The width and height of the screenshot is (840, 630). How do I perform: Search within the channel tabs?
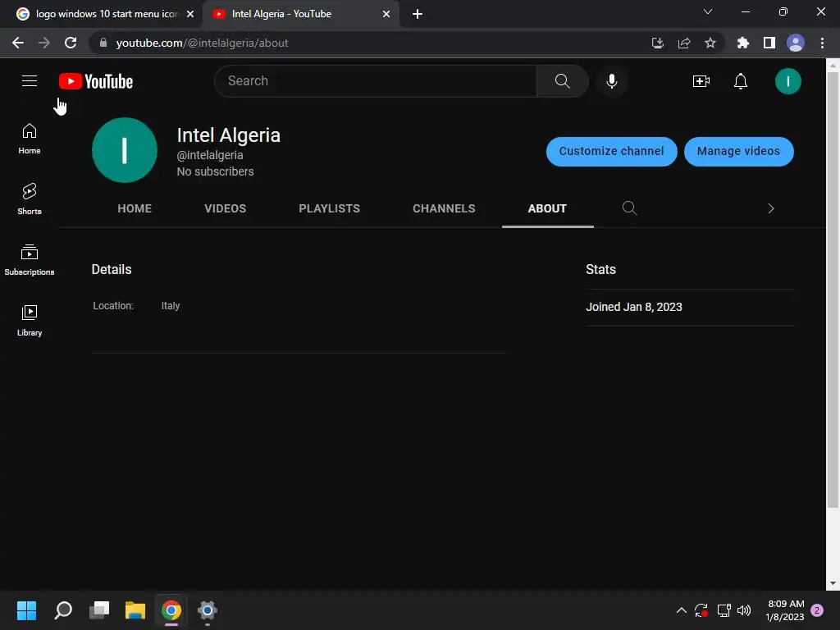point(629,208)
